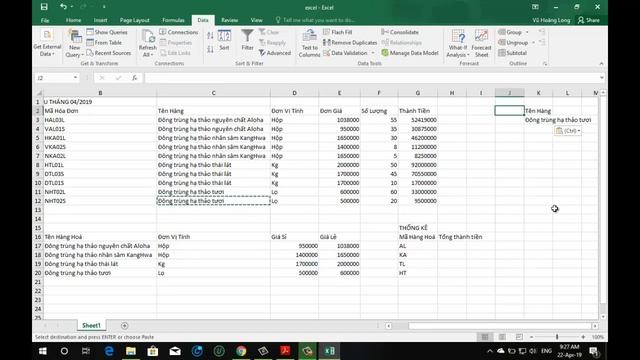Add a new sheet button
This screenshot has height=360, width=640.
point(124,325)
